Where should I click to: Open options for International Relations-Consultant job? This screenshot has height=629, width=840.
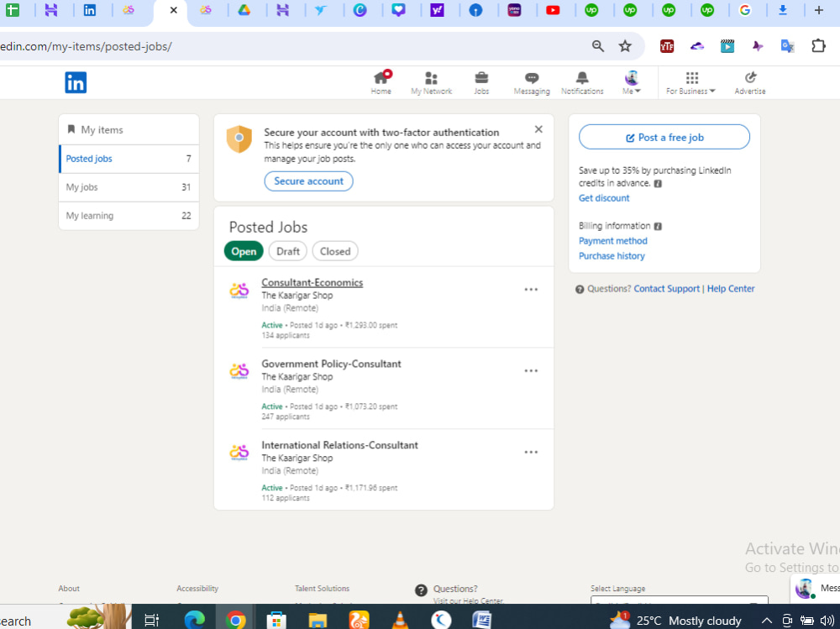[x=531, y=452]
